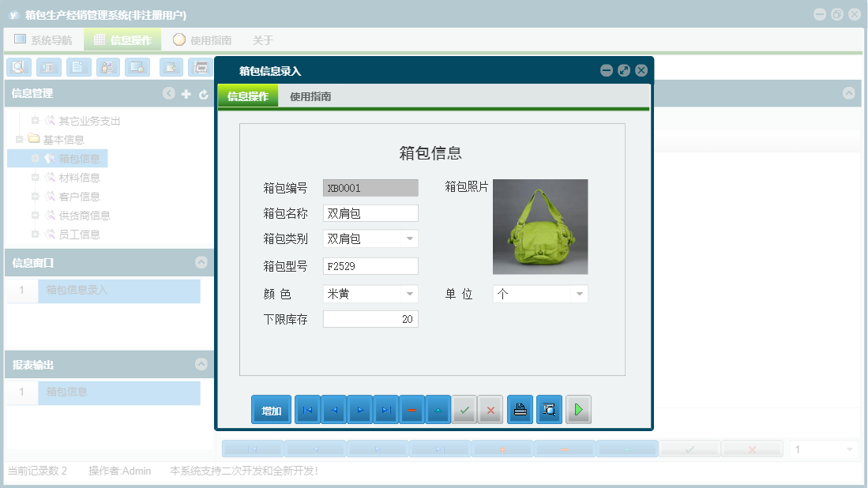Click the green run arrow in the form
Image resolution: width=868 pixels, height=488 pixels.
pyautogui.click(x=578, y=409)
